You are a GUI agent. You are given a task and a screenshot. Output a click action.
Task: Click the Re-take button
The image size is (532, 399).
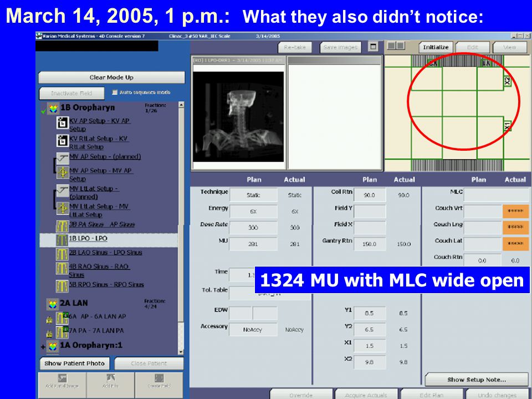(x=295, y=47)
